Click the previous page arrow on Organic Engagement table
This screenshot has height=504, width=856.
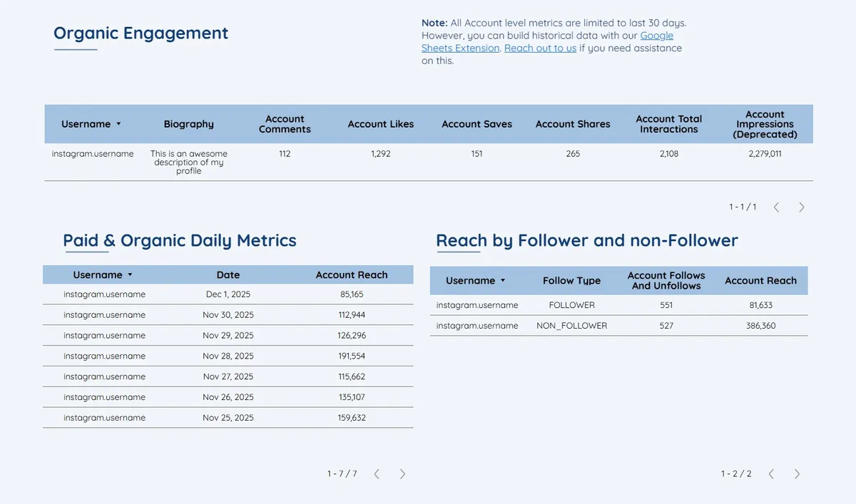776,207
